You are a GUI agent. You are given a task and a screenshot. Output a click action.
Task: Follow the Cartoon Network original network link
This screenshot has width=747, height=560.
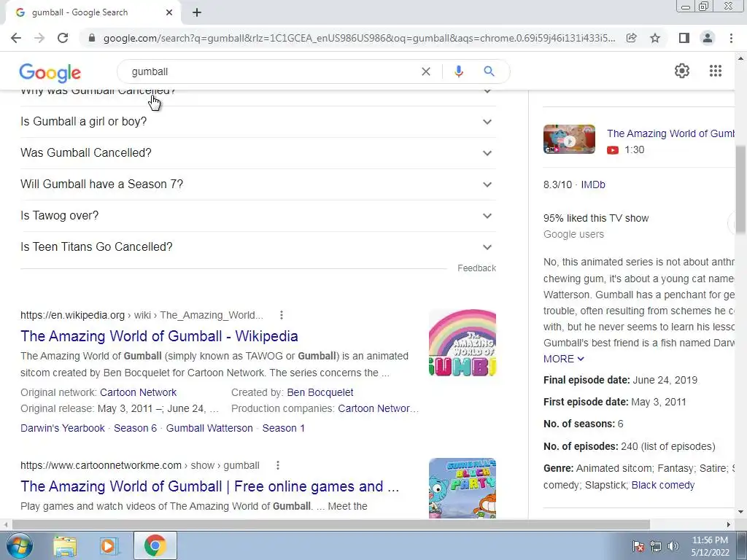[x=138, y=392]
